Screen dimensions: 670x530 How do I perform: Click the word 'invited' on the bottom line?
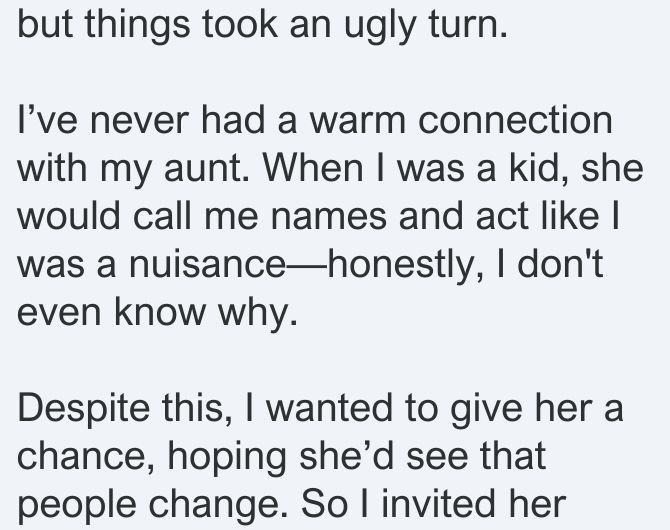(443, 504)
